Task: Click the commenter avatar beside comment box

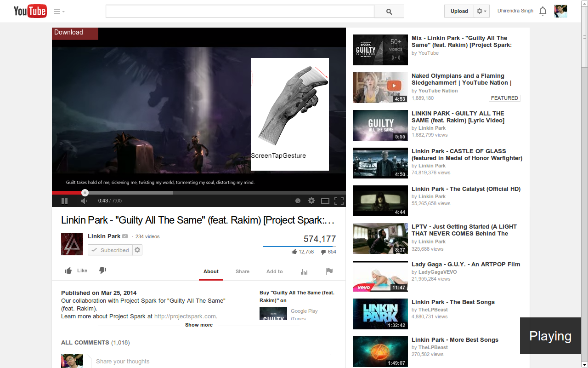Action: coord(72,361)
